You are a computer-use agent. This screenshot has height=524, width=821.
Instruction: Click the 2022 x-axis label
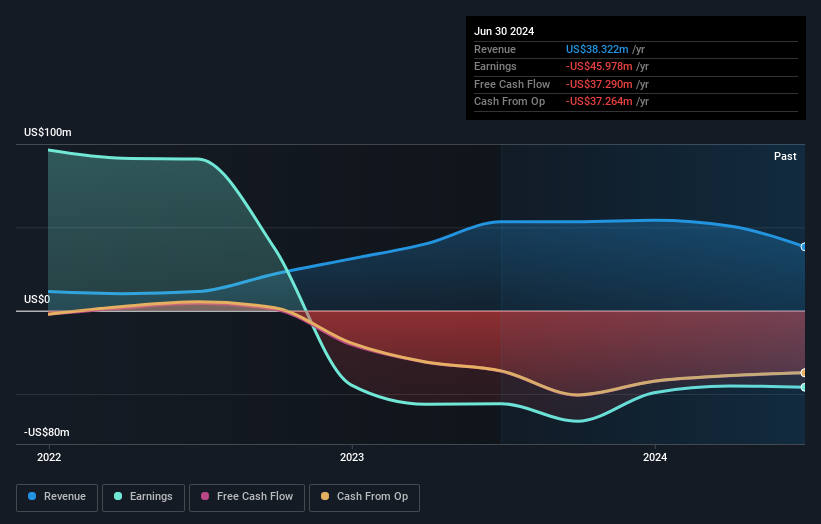49,457
